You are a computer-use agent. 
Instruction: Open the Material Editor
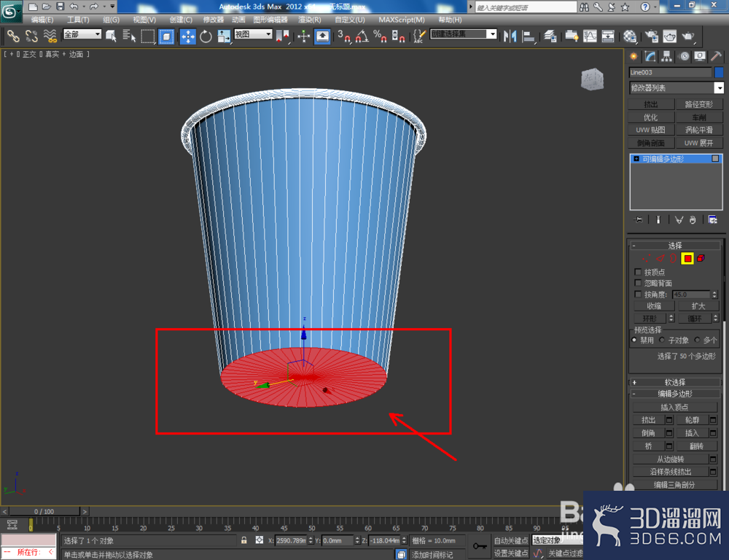pyautogui.click(x=630, y=36)
